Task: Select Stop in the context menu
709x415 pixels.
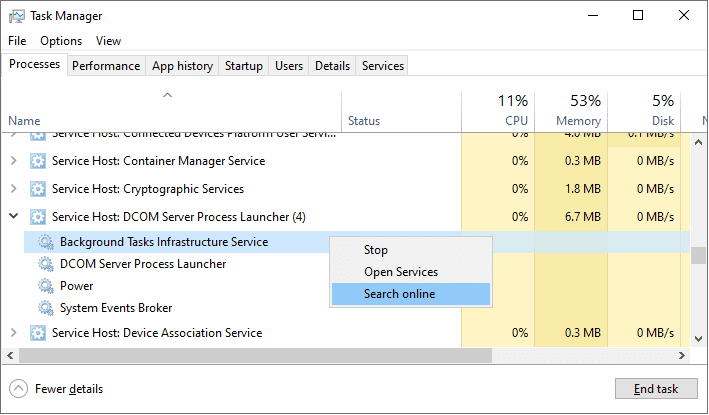Action: (x=376, y=250)
